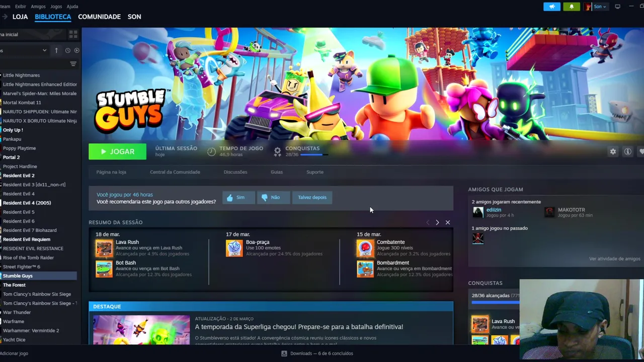Open the green notifications bell

pyautogui.click(x=572, y=7)
